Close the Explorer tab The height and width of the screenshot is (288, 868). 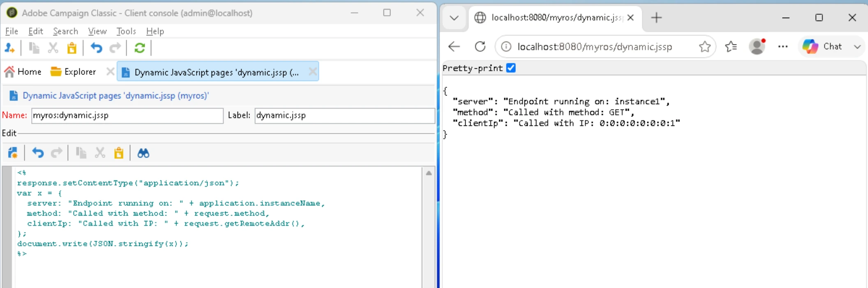click(x=110, y=72)
